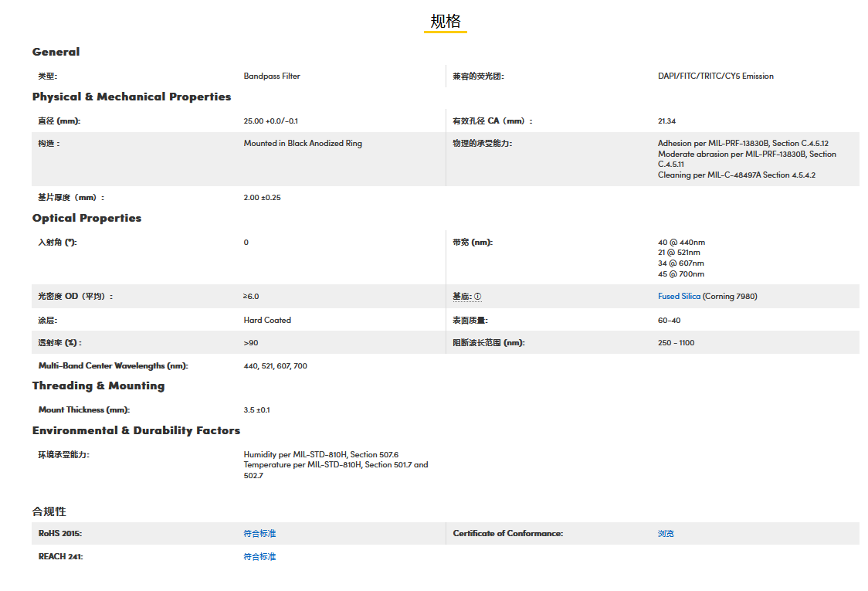Select the diameter value 25.00 +0.0/-0.1
The image size is (868, 591).
coord(271,121)
